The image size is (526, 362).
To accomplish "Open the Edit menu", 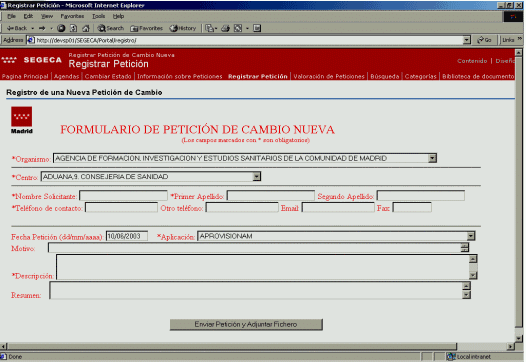I will tap(28, 16).
